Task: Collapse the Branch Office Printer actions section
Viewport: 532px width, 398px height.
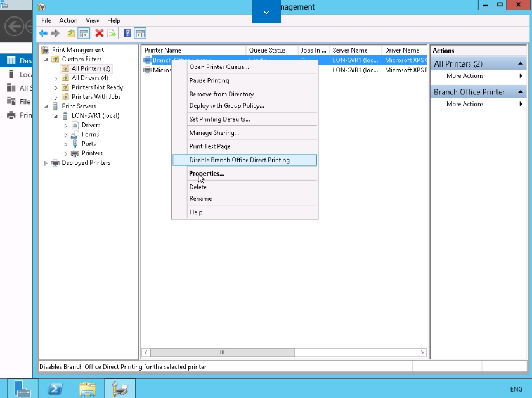Action: [520, 92]
